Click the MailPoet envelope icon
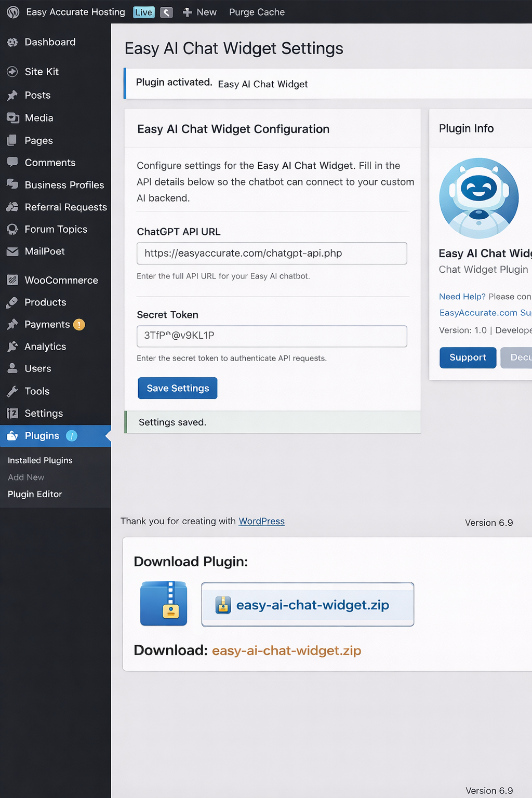The image size is (532, 798). point(12,251)
